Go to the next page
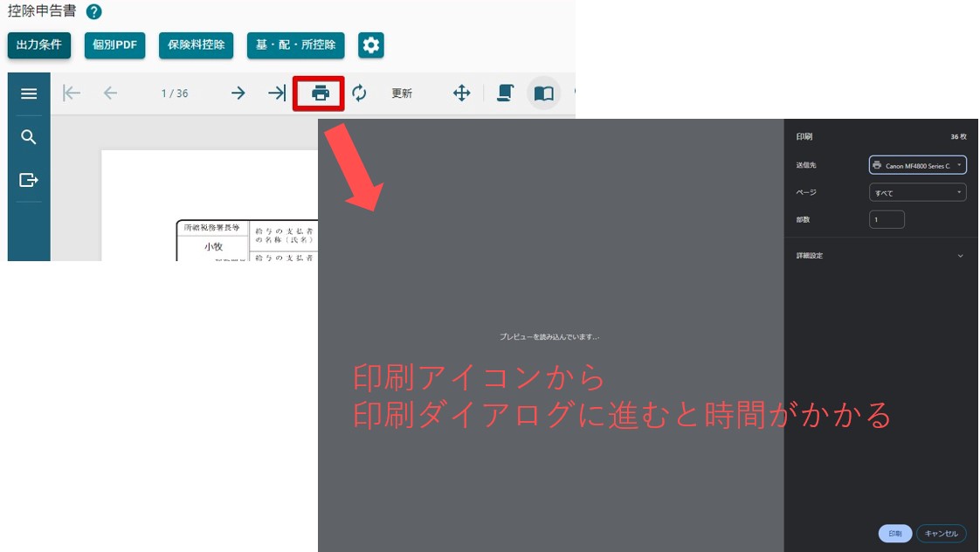This screenshot has width=980, height=552. pyautogui.click(x=238, y=93)
